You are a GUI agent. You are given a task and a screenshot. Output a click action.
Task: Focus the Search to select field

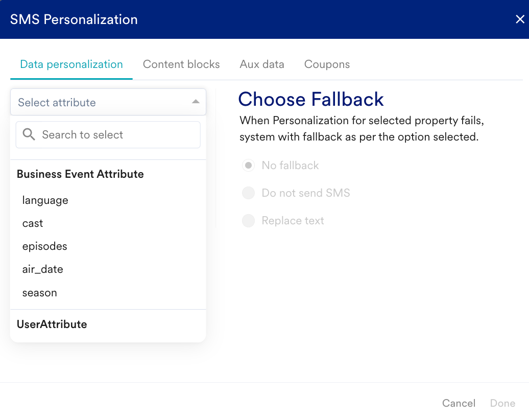[115, 135]
